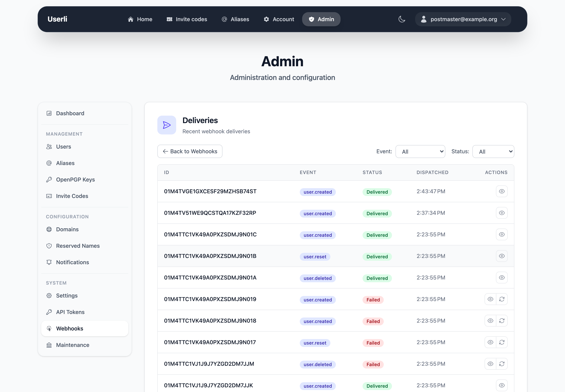Screen dimensions: 565x392
Task: Click user.reset badge in J9N01B row
Action: [315, 257]
